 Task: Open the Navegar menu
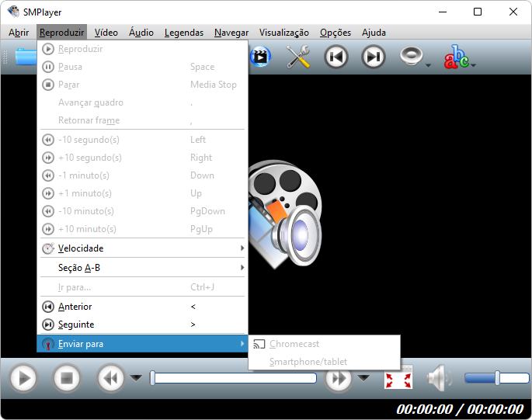231,33
